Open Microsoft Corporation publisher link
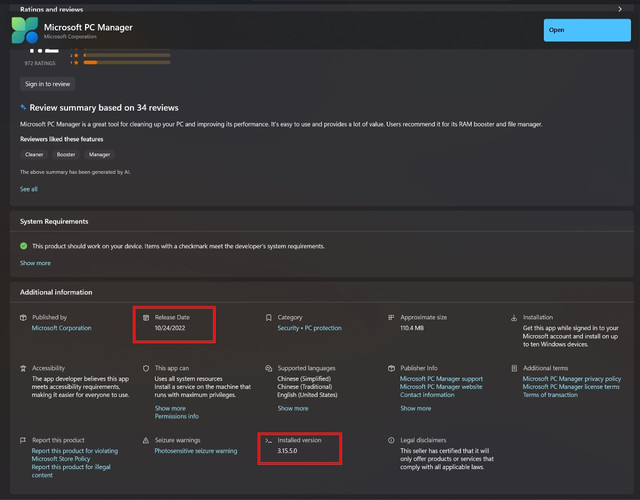The width and height of the screenshot is (640, 500). point(62,328)
